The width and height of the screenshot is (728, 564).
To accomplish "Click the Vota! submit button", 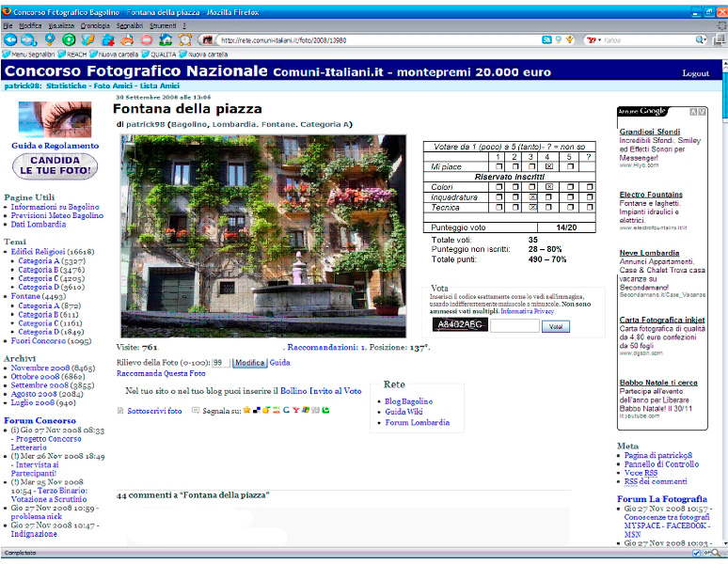I will click(x=555, y=326).
